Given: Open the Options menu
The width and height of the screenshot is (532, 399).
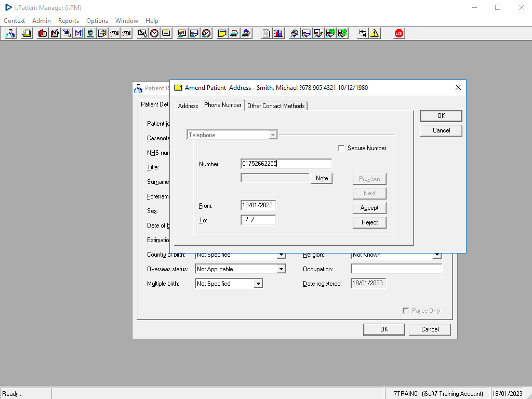Looking at the screenshot, I should [97, 21].
